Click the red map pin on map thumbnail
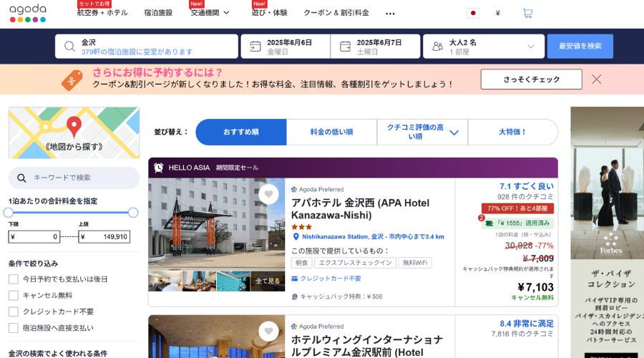Viewport: 644px width, 358px height. [x=74, y=127]
